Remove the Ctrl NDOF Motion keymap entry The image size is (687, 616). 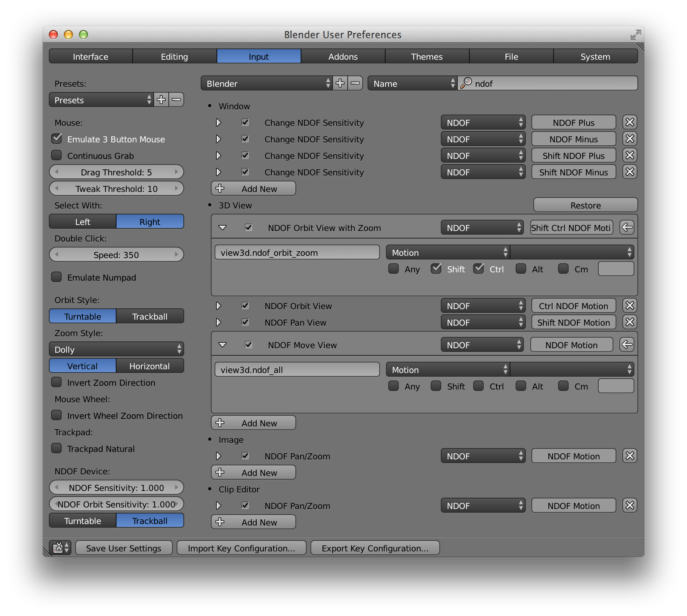629,306
